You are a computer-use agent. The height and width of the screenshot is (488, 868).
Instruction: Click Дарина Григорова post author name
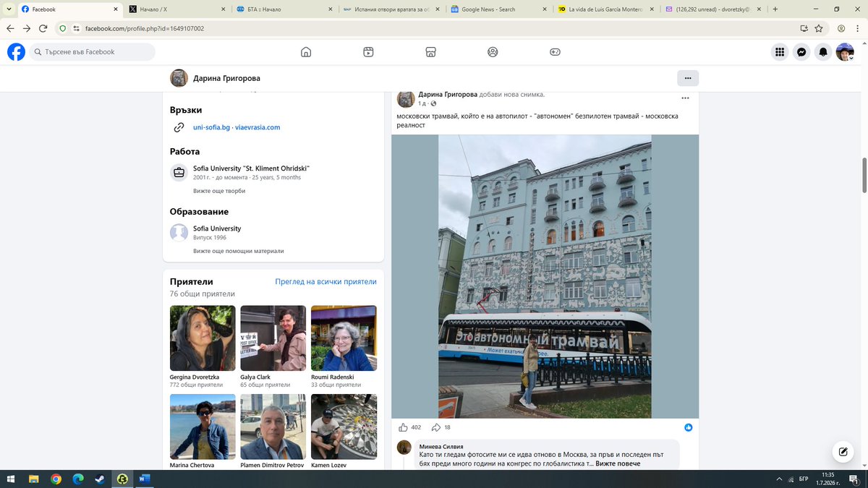click(448, 95)
